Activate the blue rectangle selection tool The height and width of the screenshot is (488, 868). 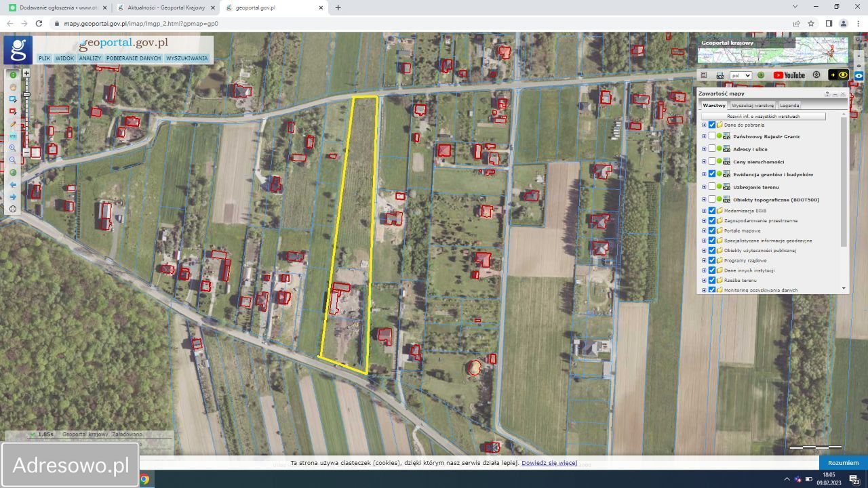pos(13,99)
